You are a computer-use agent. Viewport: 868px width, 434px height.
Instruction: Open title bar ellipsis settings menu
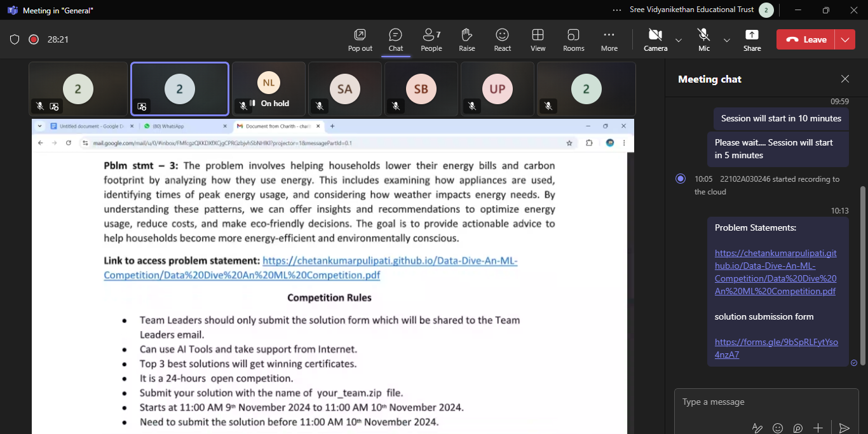[x=617, y=10]
